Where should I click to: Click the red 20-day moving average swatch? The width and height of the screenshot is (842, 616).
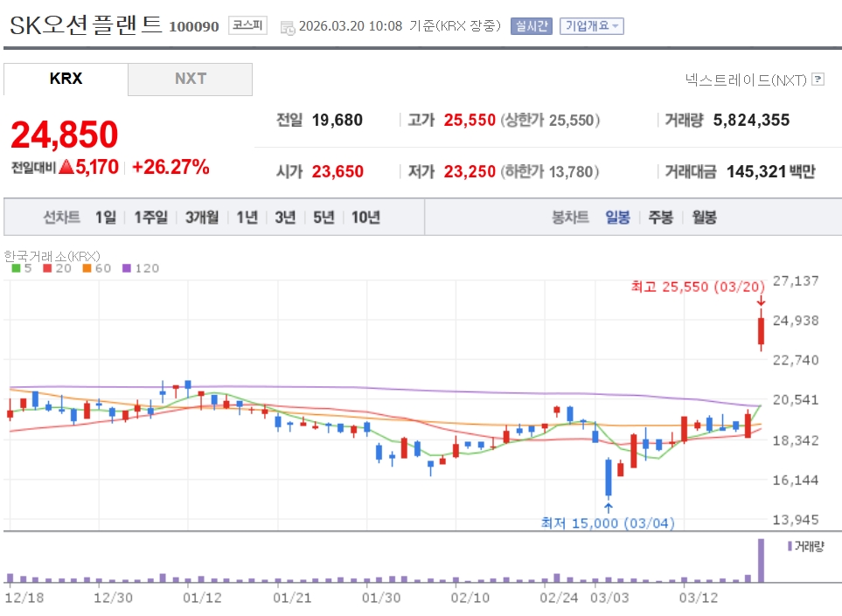tap(47, 268)
